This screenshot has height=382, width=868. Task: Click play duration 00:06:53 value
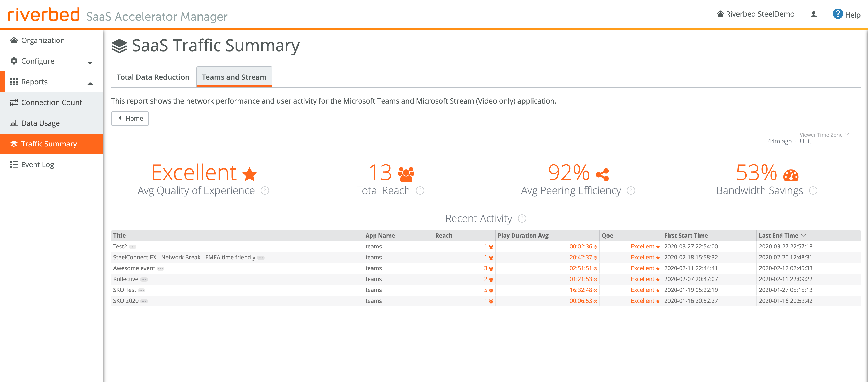click(581, 301)
